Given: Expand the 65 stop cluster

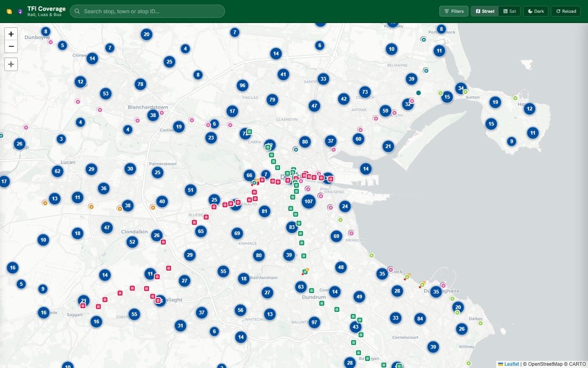Looking at the screenshot, I should tap(200, 232).
